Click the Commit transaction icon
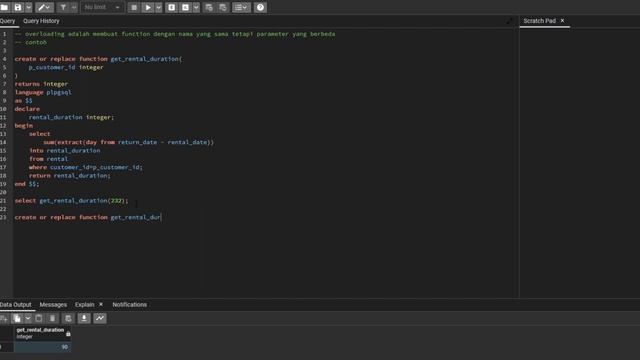This screenshot has width=640, height=360. click(209, 7)
